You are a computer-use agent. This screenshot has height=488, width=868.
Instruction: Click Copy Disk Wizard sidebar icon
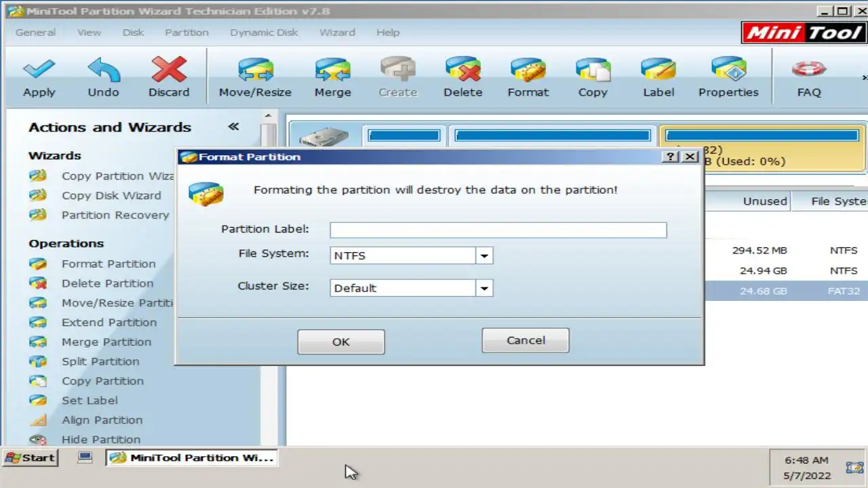tap(38, 195)
